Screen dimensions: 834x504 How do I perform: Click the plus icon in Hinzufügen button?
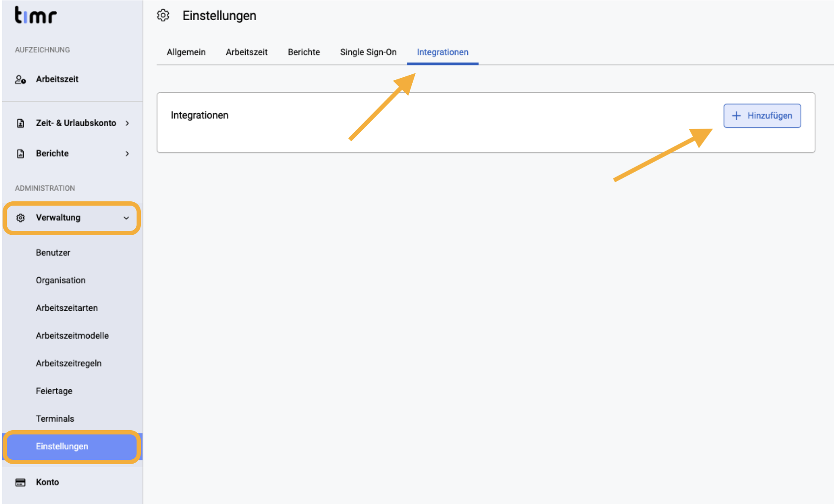[x=736, y=115]
